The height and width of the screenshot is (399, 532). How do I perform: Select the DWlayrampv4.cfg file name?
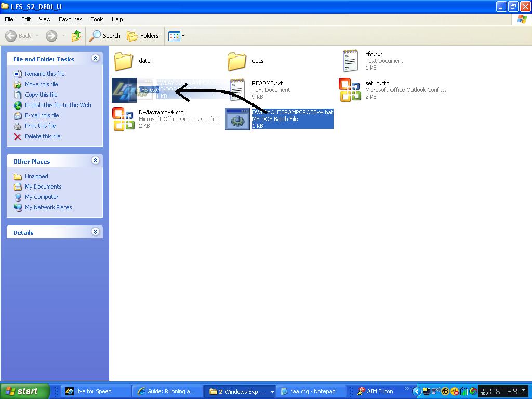161,112
